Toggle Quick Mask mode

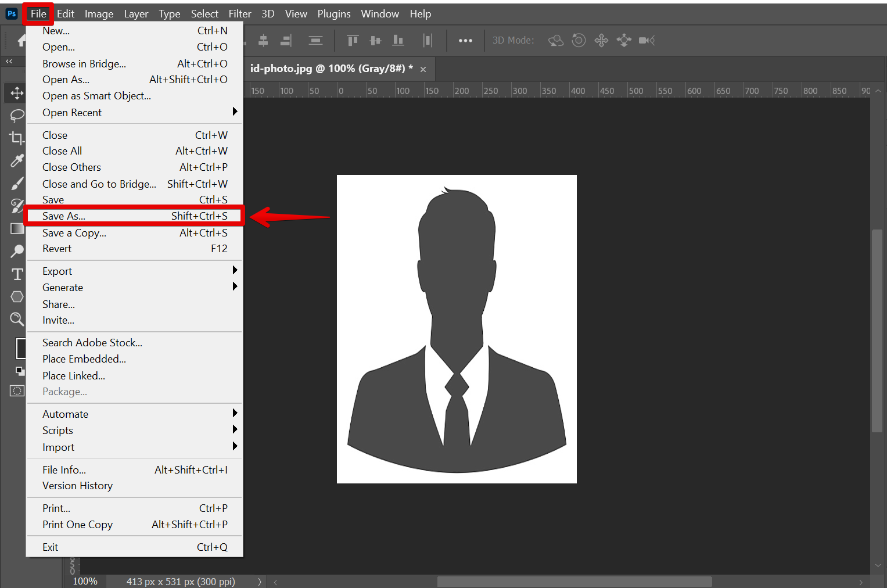coord(16,390)
